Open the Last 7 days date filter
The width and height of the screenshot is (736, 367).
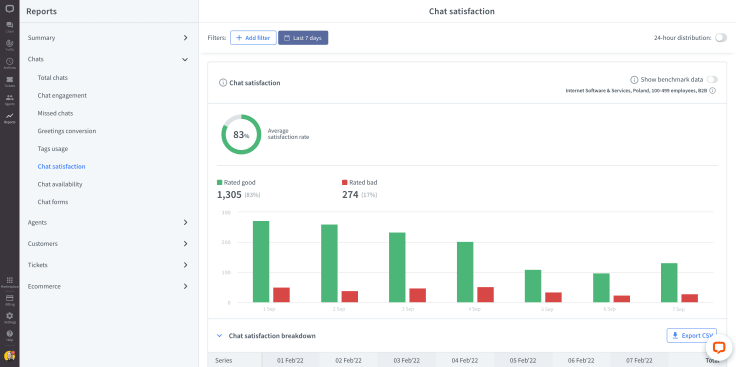(303, 38)
